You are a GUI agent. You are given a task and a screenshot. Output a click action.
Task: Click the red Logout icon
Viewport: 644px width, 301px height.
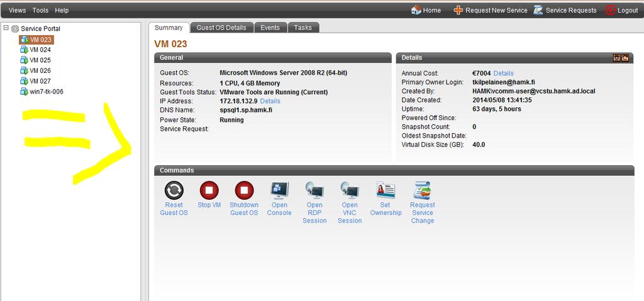pyautogui.click(x=610, y=10)
